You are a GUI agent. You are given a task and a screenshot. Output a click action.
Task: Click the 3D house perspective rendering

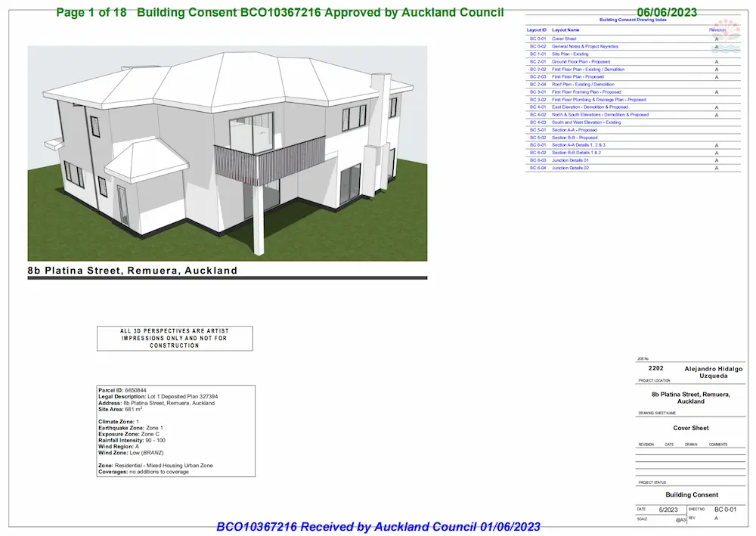click(x=227, y=153)
